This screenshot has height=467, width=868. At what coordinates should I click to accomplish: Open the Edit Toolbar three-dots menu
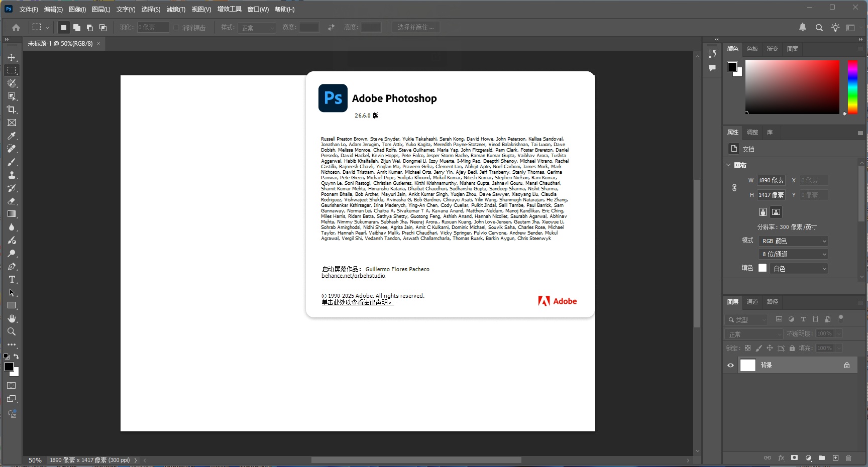tap(12, 344)
